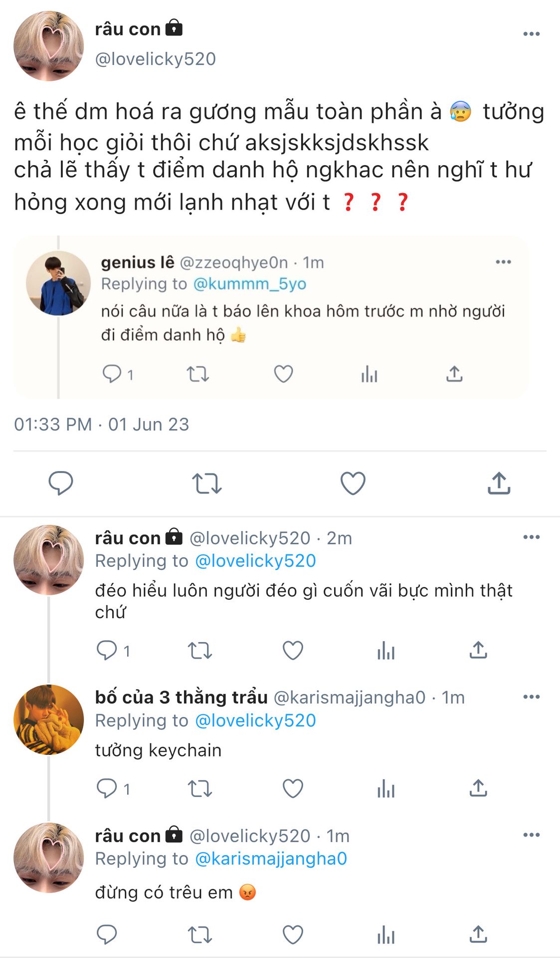Open bố của 3 thằng trâu's profile picture

coord(48,719)
